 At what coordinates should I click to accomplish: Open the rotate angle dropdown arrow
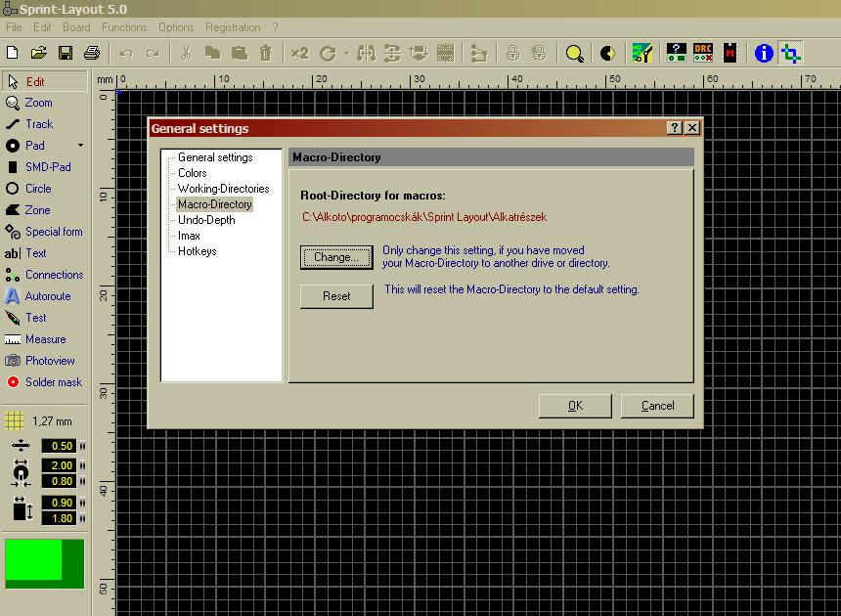pos(346,53)
